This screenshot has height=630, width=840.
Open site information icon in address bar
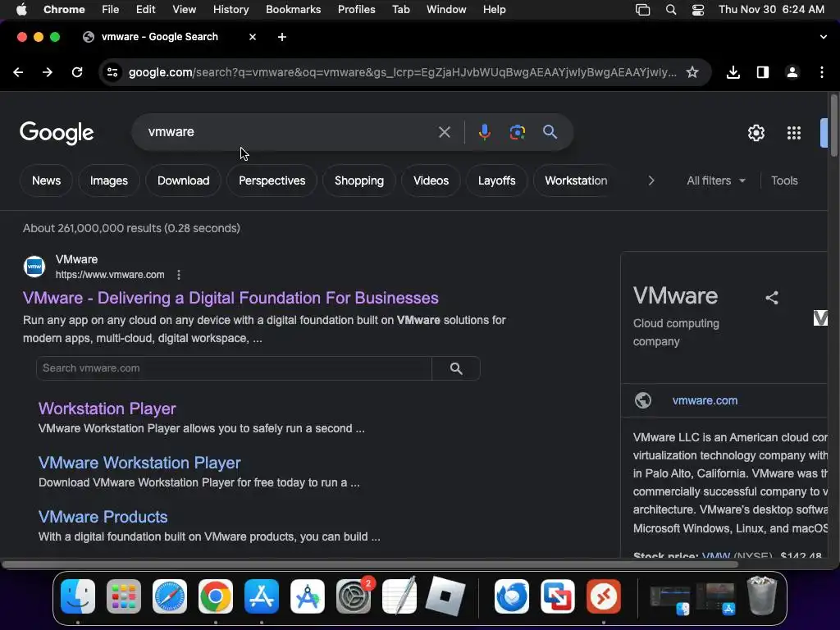click(112, 72)
